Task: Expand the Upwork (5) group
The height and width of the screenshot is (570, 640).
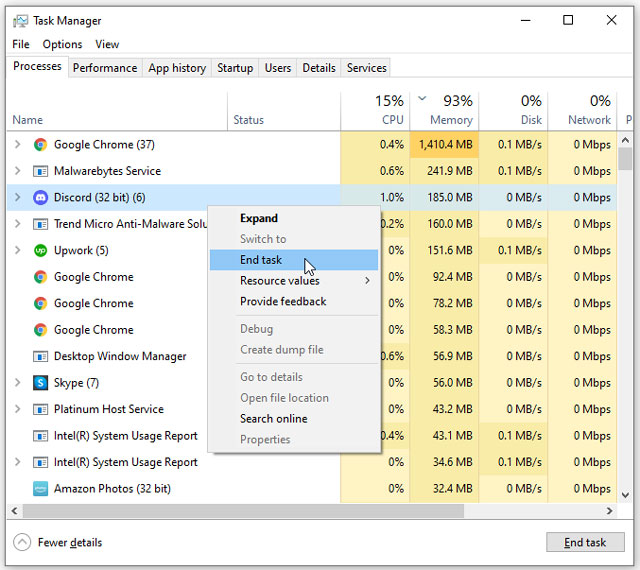Action: 18,250
